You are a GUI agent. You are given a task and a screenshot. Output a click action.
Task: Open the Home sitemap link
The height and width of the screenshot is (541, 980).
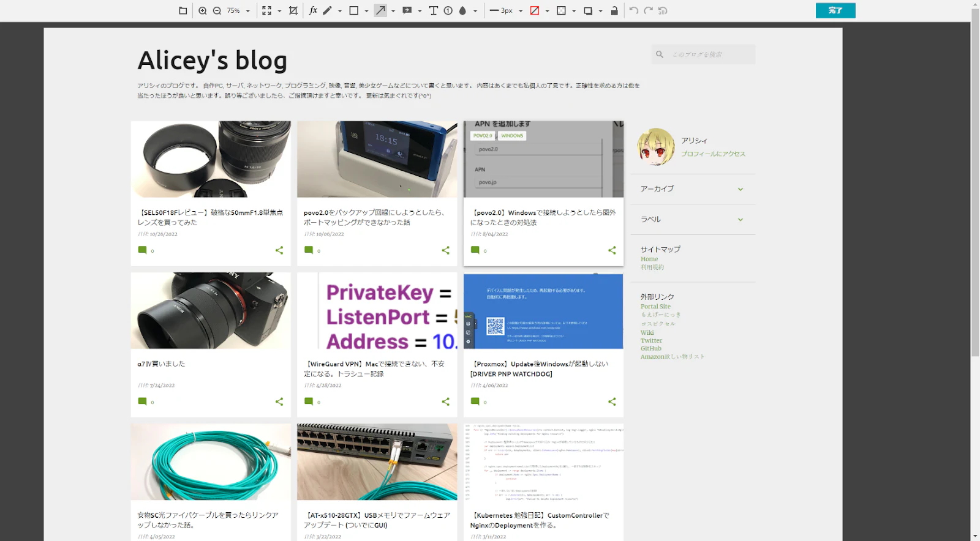pyautogui.click(x=649, y=259)
